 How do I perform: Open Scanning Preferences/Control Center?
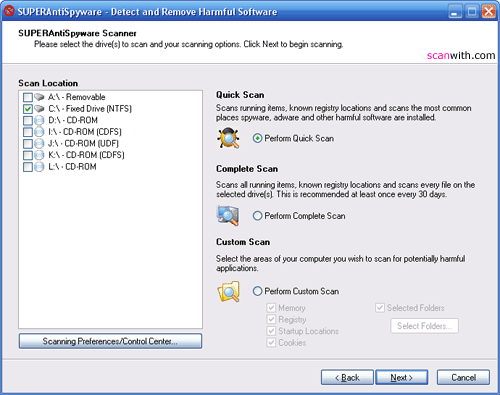coord(110,341)
